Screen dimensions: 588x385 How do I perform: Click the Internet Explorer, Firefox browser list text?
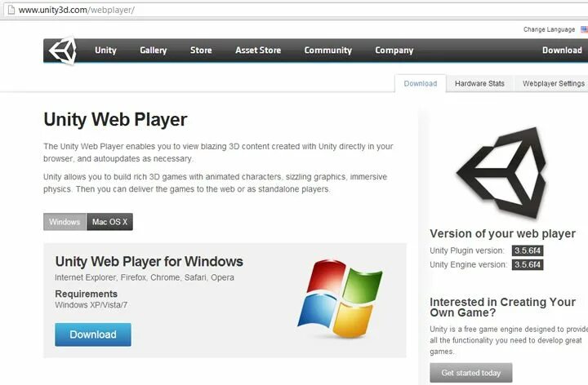coord(145,277)
